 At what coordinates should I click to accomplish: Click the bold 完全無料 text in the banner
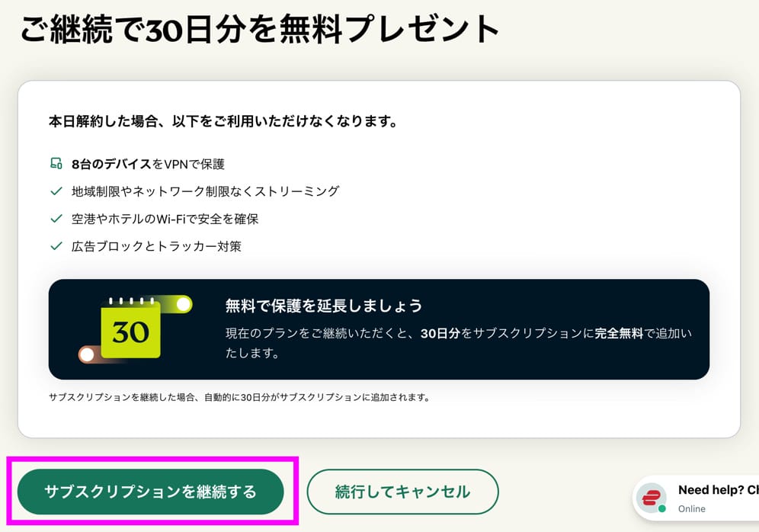620,334
